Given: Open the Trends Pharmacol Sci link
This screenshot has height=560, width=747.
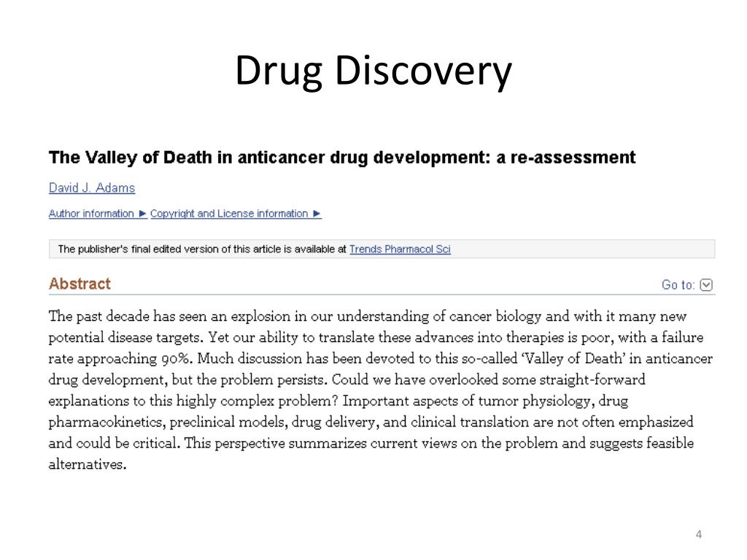Looking at the screenshot, I should [x=400, y=249].
